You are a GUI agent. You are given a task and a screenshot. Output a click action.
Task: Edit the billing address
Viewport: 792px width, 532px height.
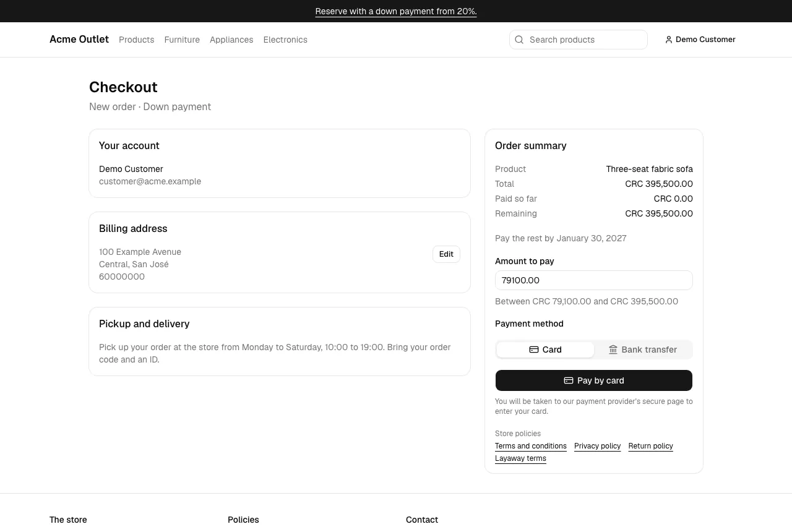(x=446, y=254)
